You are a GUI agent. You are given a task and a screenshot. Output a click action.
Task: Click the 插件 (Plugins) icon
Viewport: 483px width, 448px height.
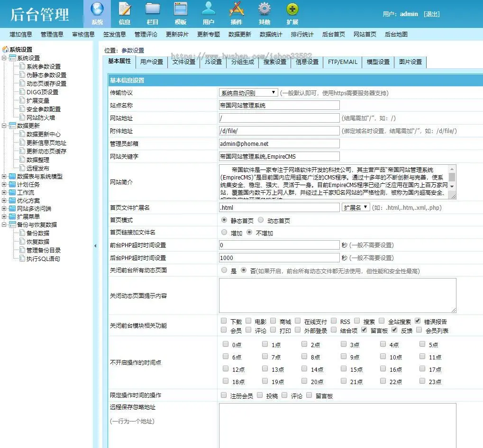[x=236, y=13]
